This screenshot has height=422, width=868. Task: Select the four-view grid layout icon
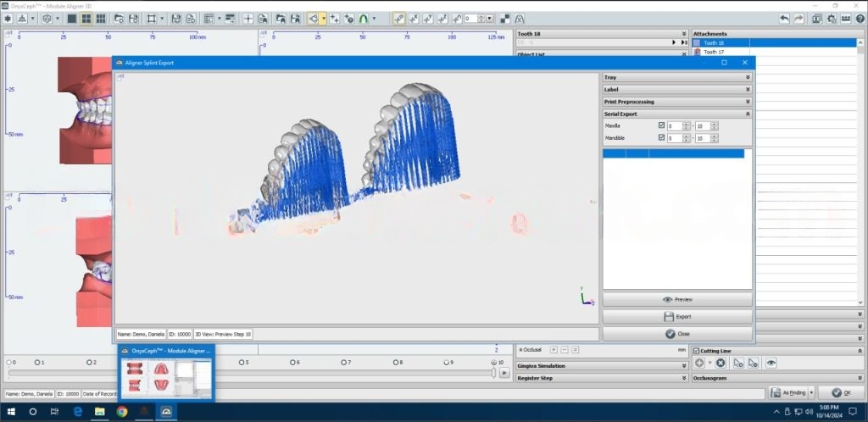(x=86, y=18)
